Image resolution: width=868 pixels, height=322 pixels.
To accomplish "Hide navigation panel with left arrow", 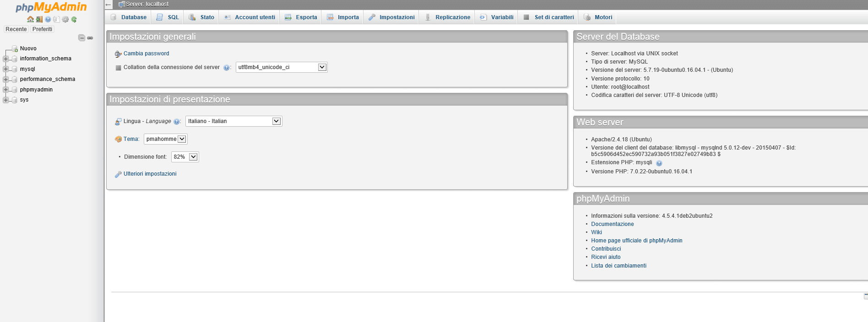I will pyautogui.click(x=108, y=5).
